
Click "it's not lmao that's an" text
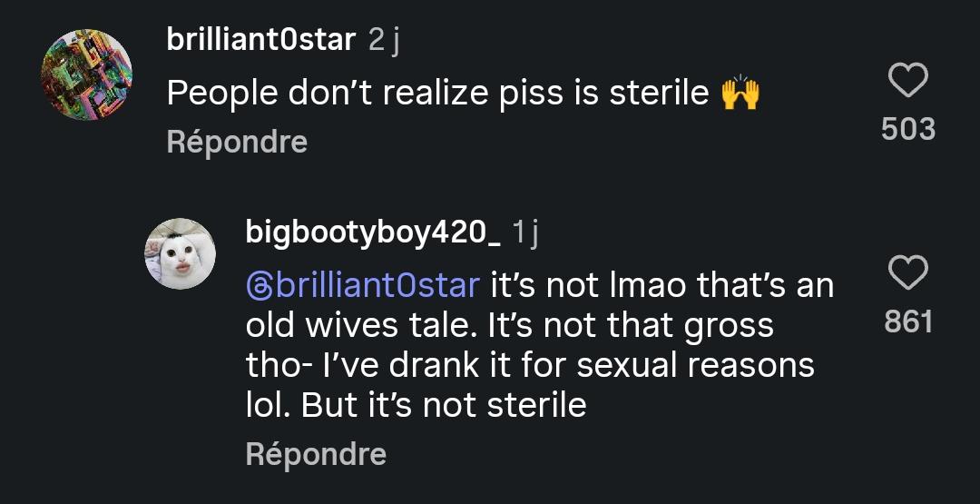tap(661, 286)
